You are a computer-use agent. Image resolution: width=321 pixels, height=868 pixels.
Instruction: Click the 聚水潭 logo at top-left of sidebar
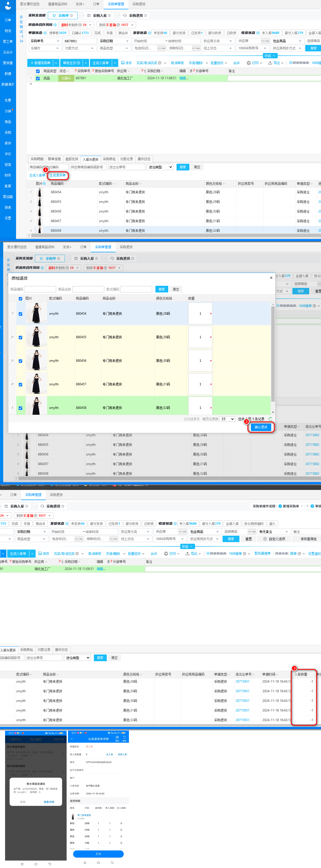point(8,5)
